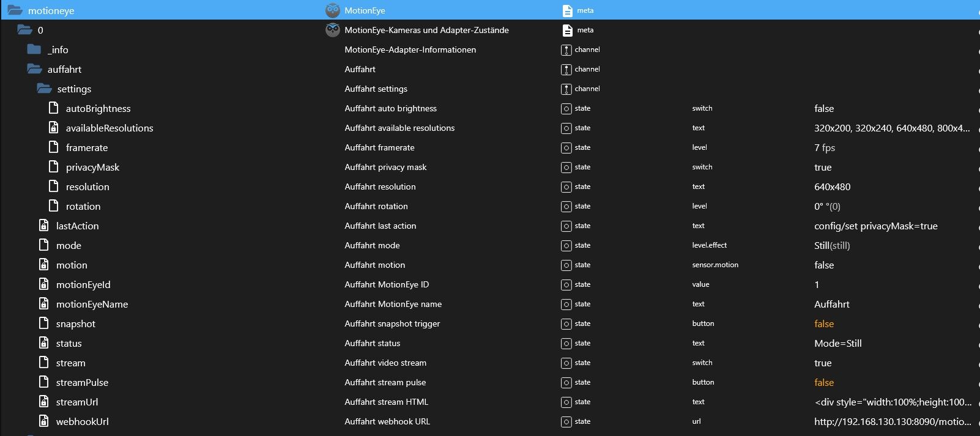Click the MotionEye owl icon in top row
Screen dimensions: 980x436
tap(332, 10)
